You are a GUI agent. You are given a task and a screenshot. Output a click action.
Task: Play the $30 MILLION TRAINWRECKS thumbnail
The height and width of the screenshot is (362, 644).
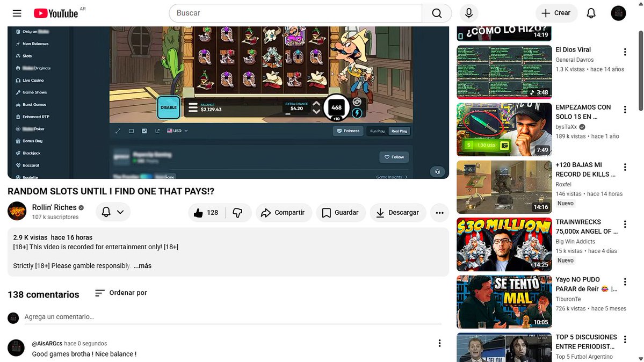tap(504, 244)
